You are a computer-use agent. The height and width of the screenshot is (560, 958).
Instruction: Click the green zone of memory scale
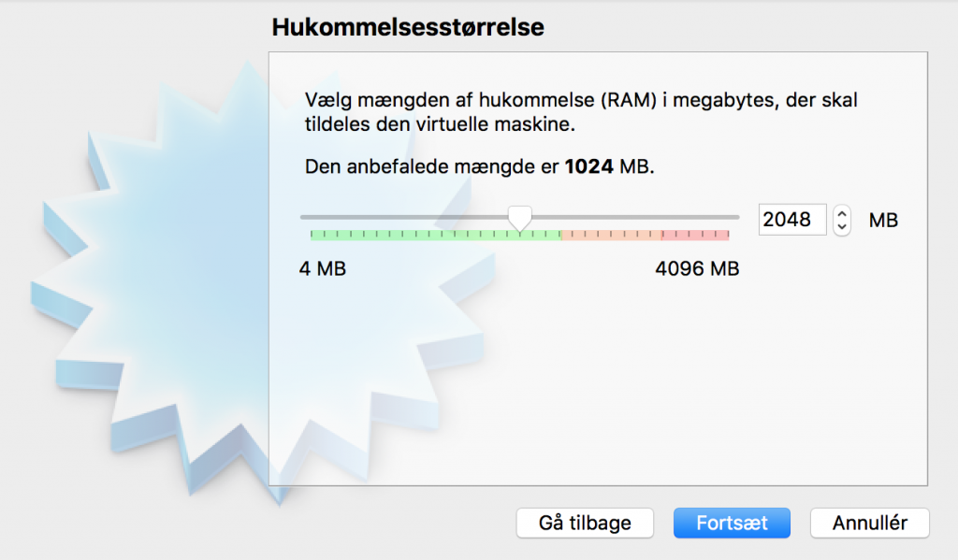436,235
